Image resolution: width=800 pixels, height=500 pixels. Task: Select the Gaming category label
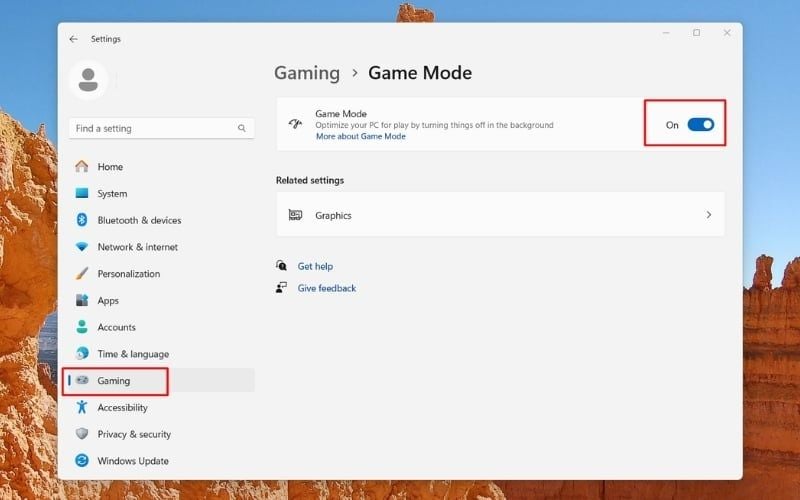click(113, 381)
